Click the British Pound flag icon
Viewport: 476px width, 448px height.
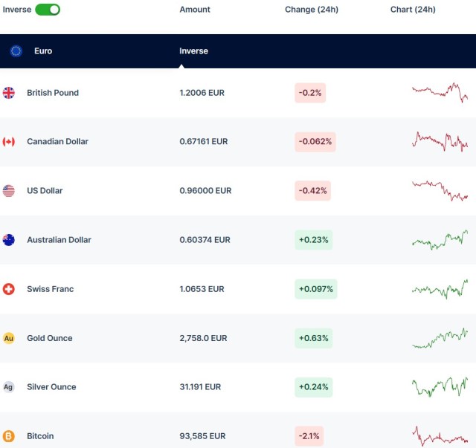(x=9, y=93)
